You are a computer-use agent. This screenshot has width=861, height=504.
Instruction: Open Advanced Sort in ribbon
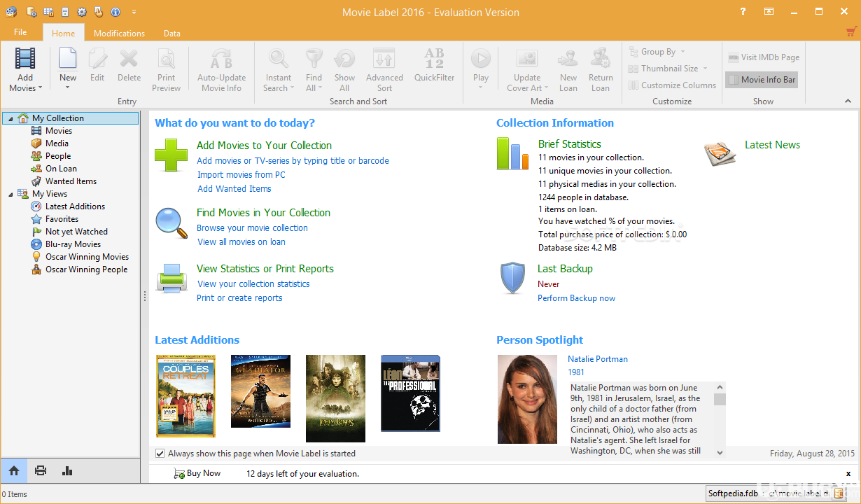coord(384,69)
